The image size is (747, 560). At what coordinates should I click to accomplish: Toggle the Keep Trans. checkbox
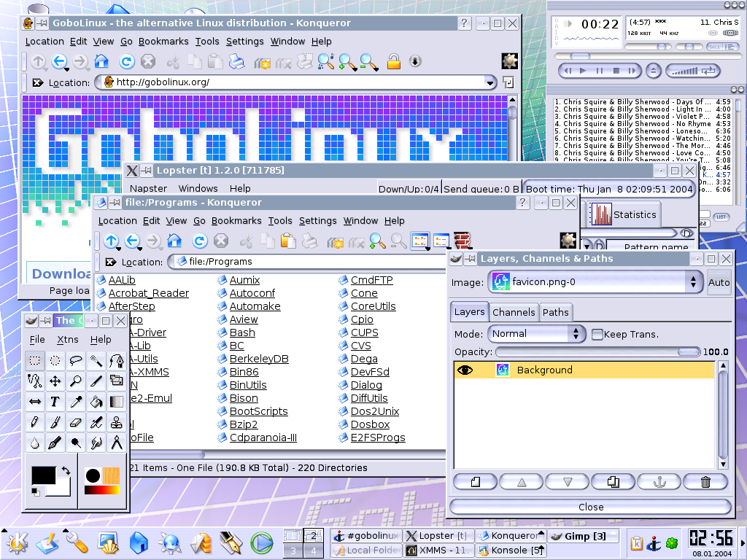pyautogui.click(x=597, y=334)
